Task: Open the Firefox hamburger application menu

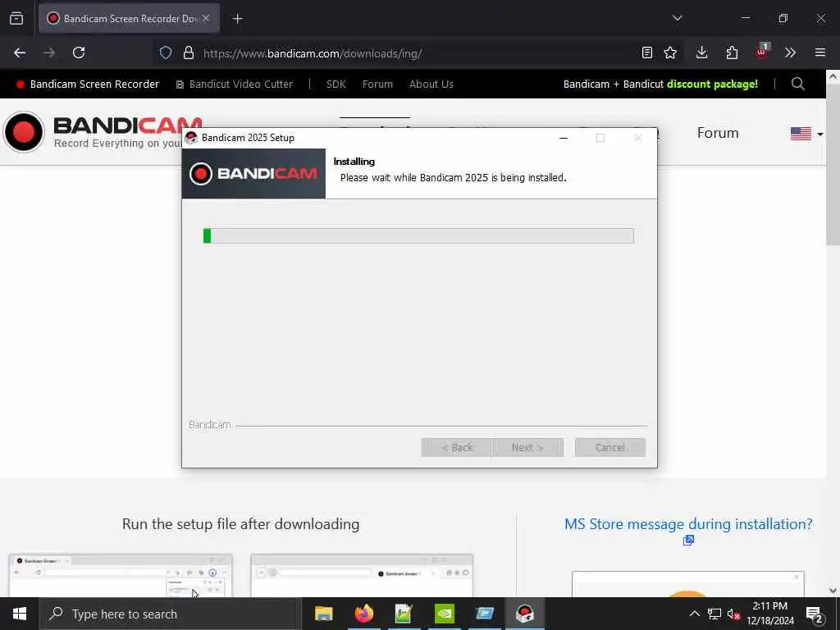Action: (x=820, y=52)
